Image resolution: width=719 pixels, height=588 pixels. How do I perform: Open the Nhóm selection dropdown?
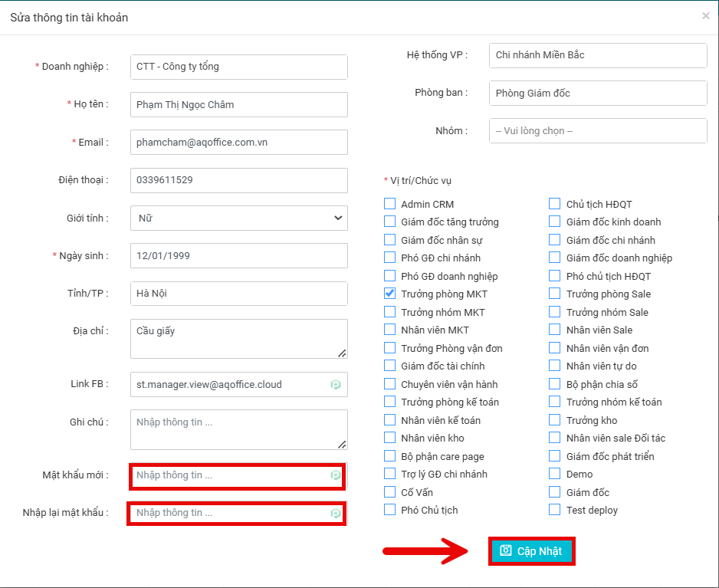coord(597,131)
